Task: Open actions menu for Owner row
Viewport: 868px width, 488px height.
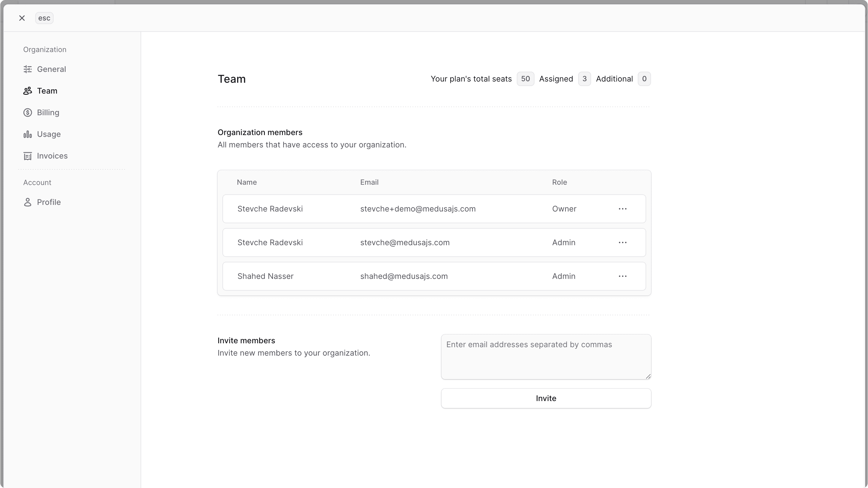Action: coord(622,209)
